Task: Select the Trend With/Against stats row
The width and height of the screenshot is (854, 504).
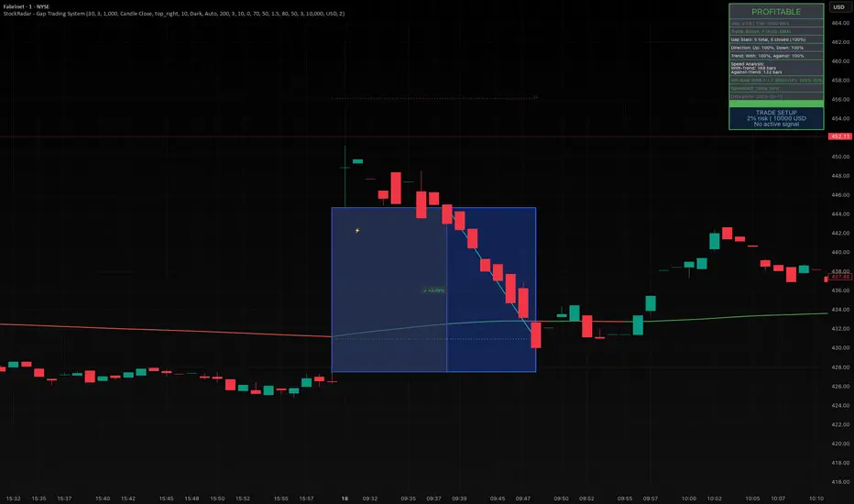Action: coord(776,56)
